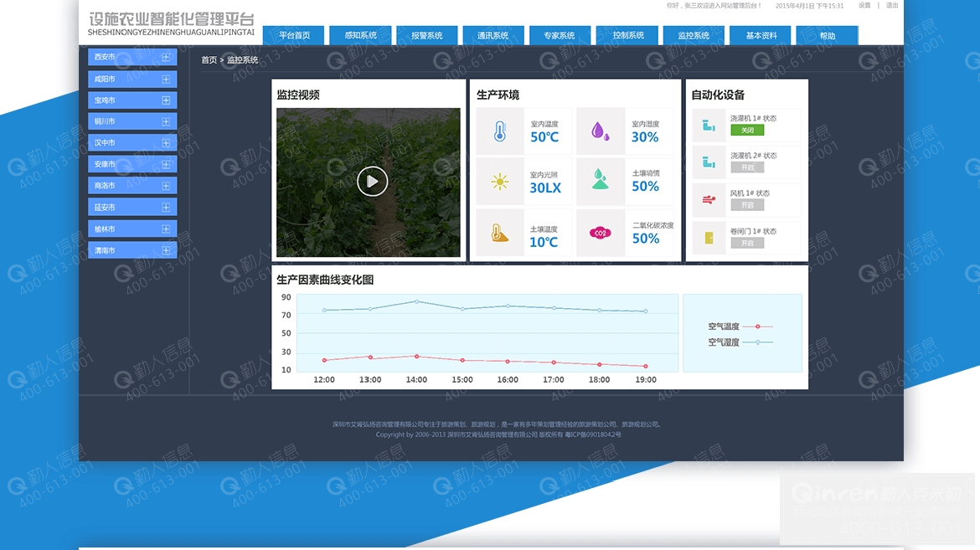Select 榆林市 in the city list

pyautogui.click(x=132, y=229)
